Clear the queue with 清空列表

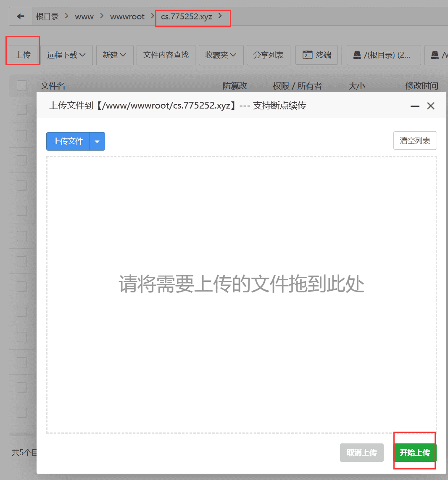415,141
